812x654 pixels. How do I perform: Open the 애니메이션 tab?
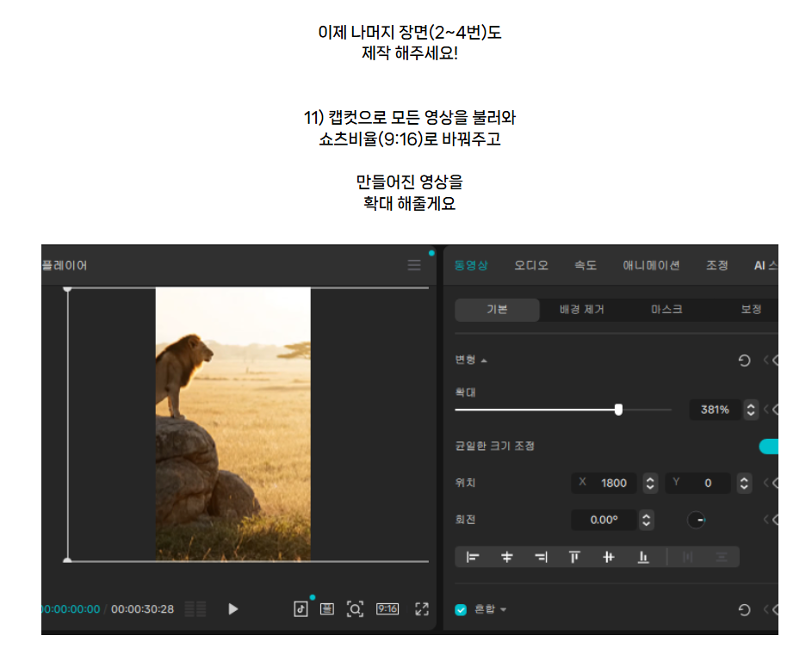pos(651,265)
